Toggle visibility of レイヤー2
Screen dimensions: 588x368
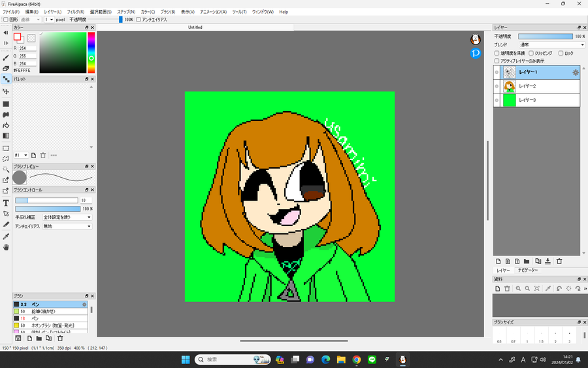tap(497, 86)
